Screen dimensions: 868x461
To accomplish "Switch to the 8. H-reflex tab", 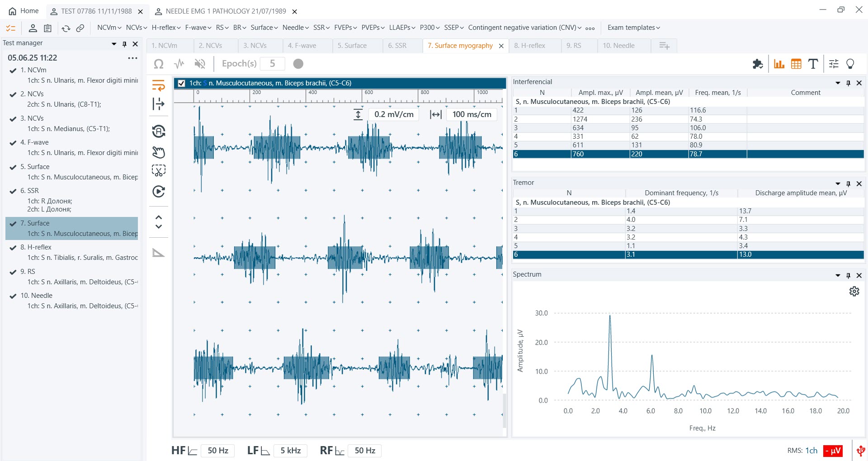I will coord(529,46).
